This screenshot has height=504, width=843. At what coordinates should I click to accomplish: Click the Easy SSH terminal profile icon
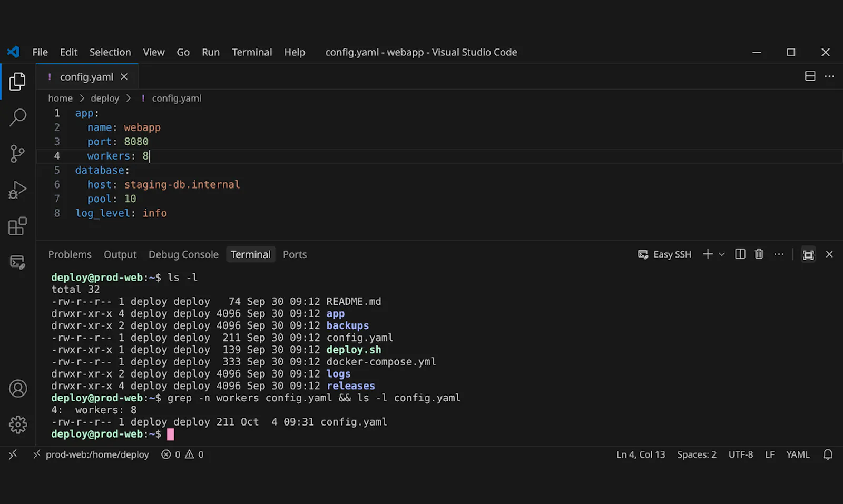coord(643,254)
